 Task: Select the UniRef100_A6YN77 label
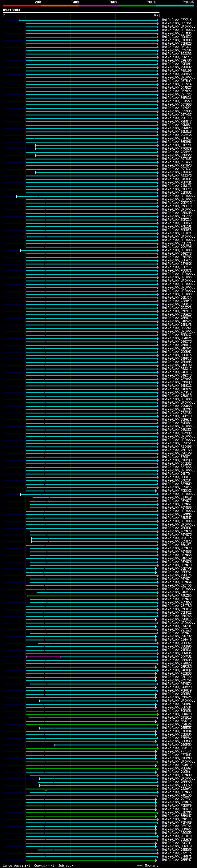point(176,501)
